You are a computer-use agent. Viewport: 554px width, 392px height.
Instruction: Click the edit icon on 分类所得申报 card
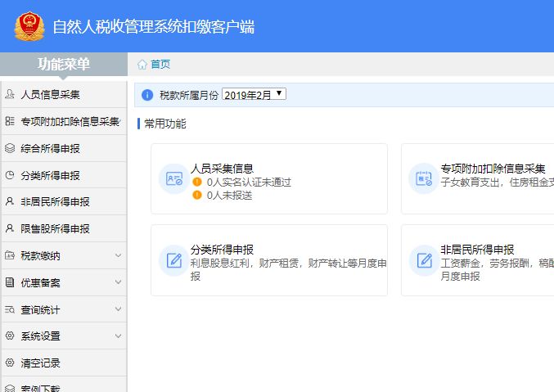(x=174, y=260)
